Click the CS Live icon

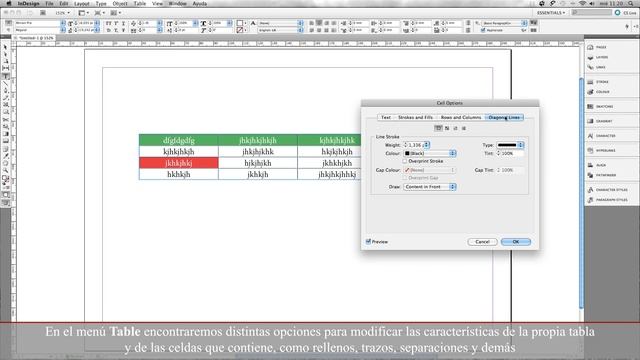[618, 13]
